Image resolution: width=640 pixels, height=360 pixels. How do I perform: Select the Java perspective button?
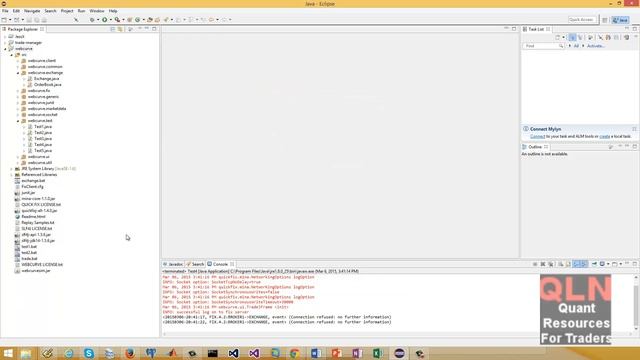coord(620,20)
